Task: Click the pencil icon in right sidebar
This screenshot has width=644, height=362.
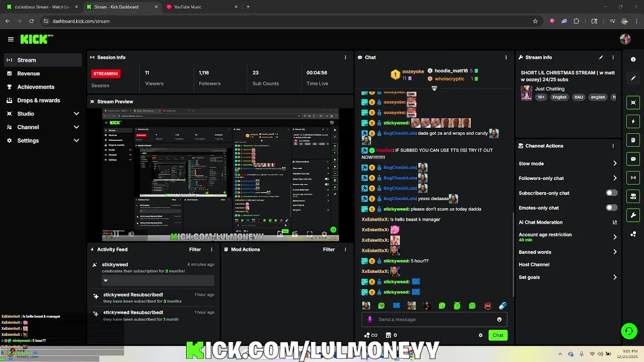Action: pyautogui.click(x=633, y=78)
